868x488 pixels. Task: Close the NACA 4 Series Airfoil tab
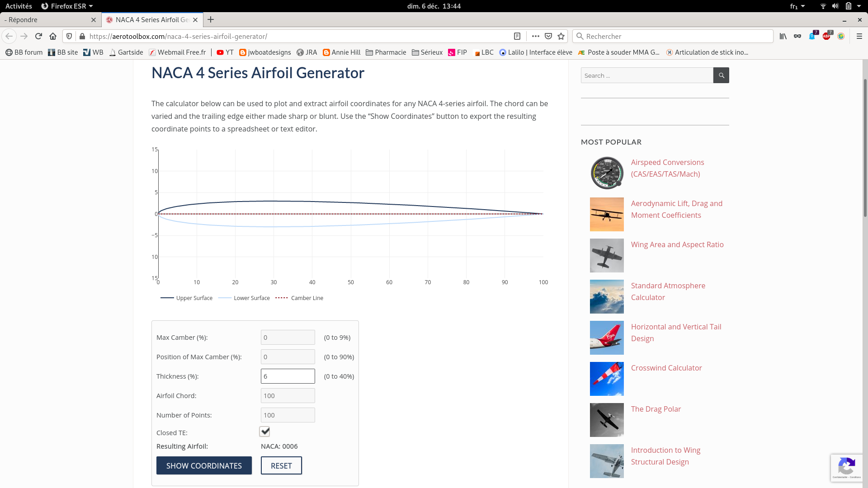[195, 20]
